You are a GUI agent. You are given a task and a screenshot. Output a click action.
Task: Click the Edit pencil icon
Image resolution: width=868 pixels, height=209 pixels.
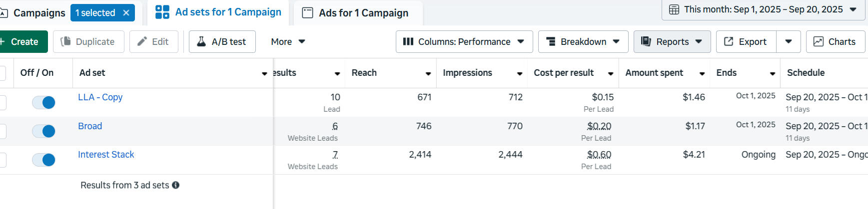click(142, 41)
